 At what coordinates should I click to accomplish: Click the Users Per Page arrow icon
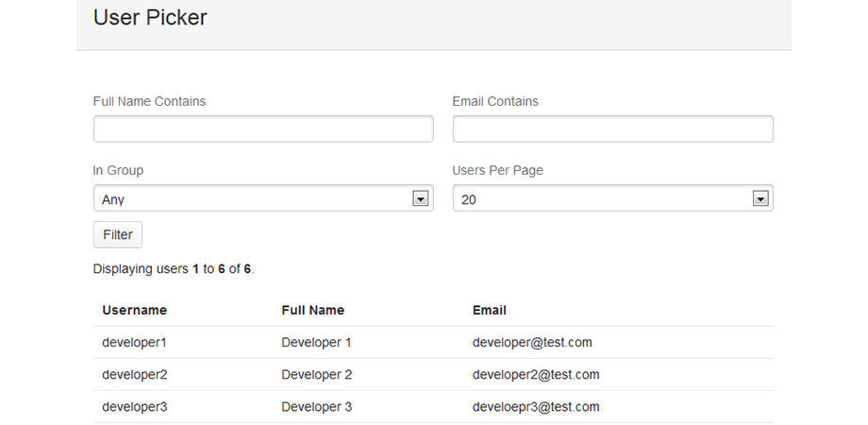pos(760,198)
